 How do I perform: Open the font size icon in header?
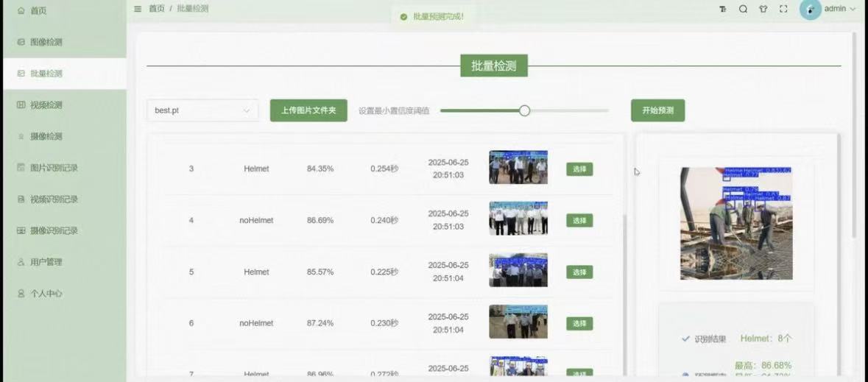tap(723, 9)
